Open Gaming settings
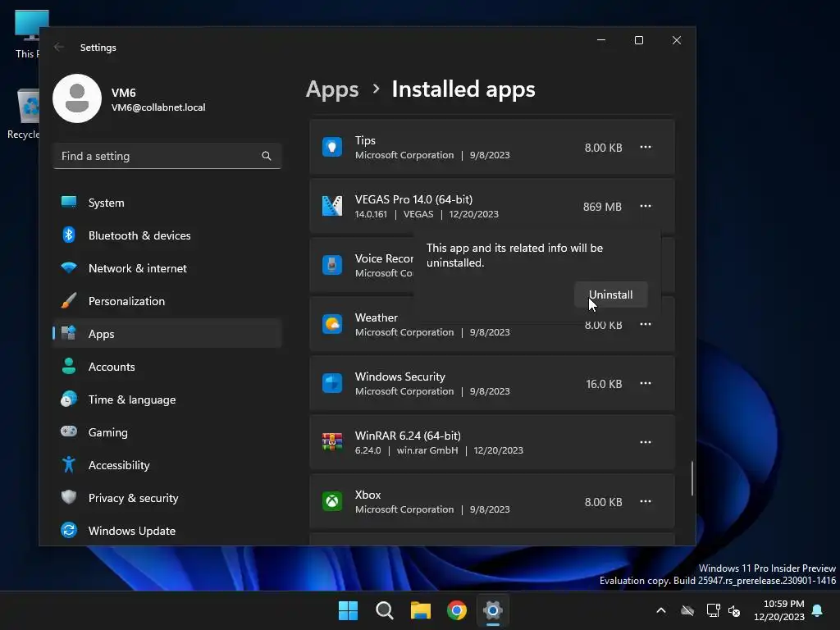This screenshot has width=840, height=630. (x=167, y=432)
